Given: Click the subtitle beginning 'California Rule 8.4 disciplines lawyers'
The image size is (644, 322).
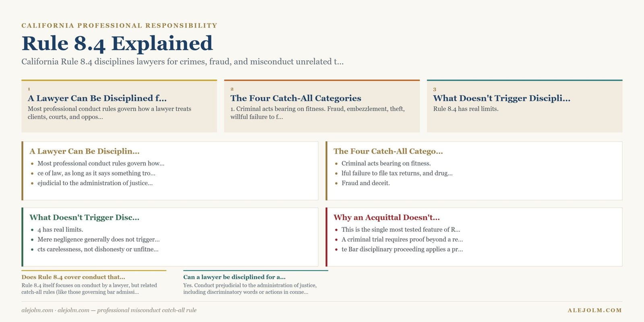Looking at the screenshot, I should point(182,62).
